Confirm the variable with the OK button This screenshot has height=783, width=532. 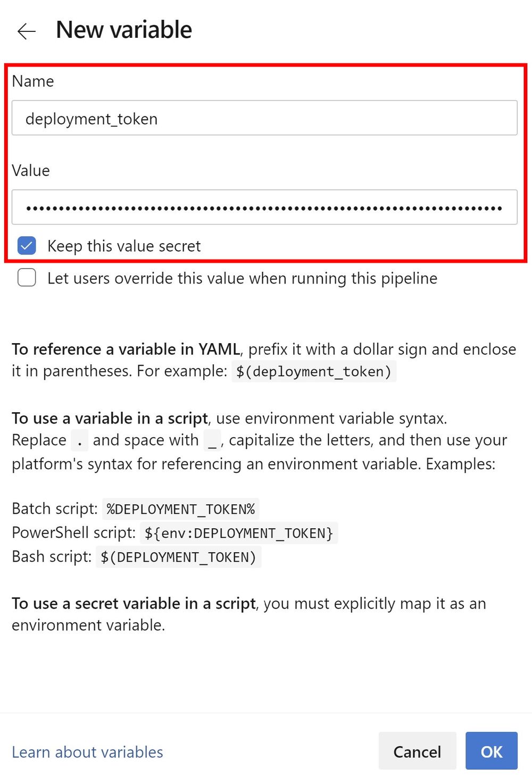pos(491,751)
